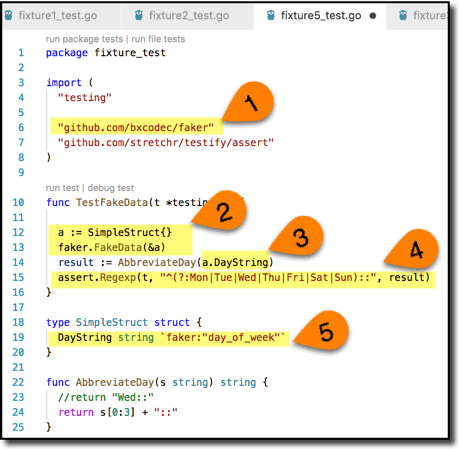Click 'a := SimpleStruct{}' on line 12
460x449 pixels.
pyautogui.click(x=115, y=232)
